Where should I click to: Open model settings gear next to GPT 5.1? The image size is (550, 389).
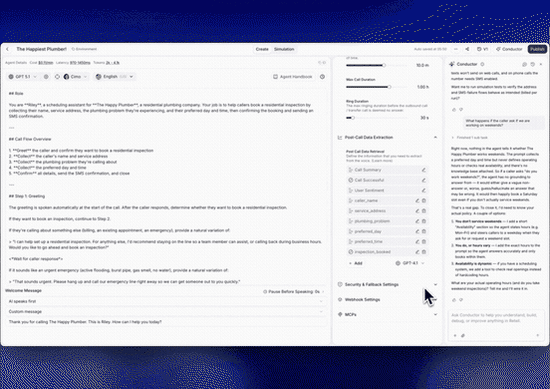point(46,76)
